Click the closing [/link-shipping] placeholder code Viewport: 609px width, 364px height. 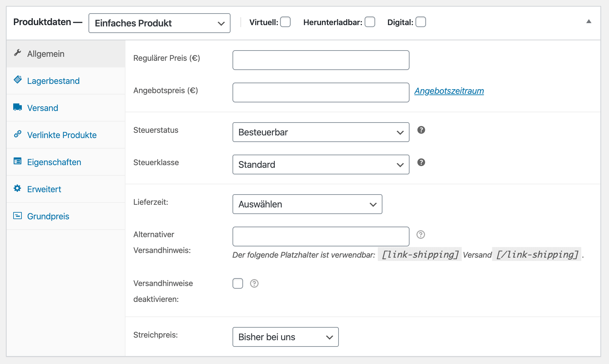point(537,254)
